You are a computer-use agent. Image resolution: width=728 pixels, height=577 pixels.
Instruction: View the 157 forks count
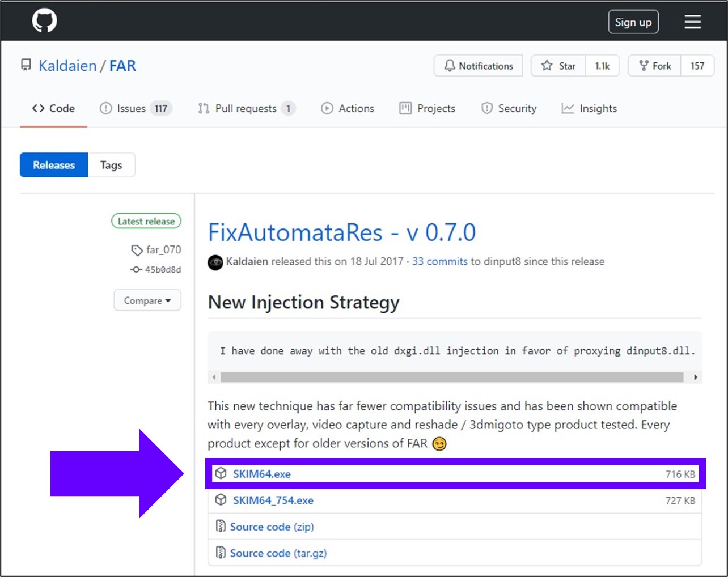[697, 66]
